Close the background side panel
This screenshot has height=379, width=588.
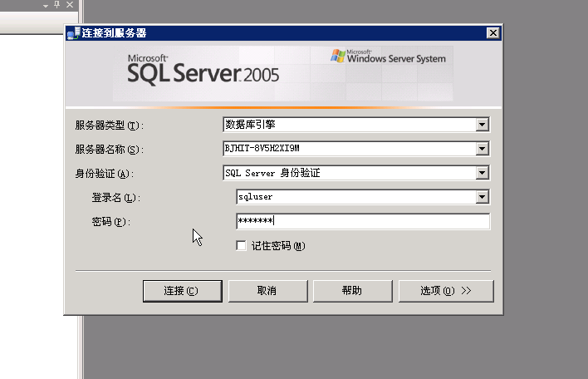click(x=70, y=4)
